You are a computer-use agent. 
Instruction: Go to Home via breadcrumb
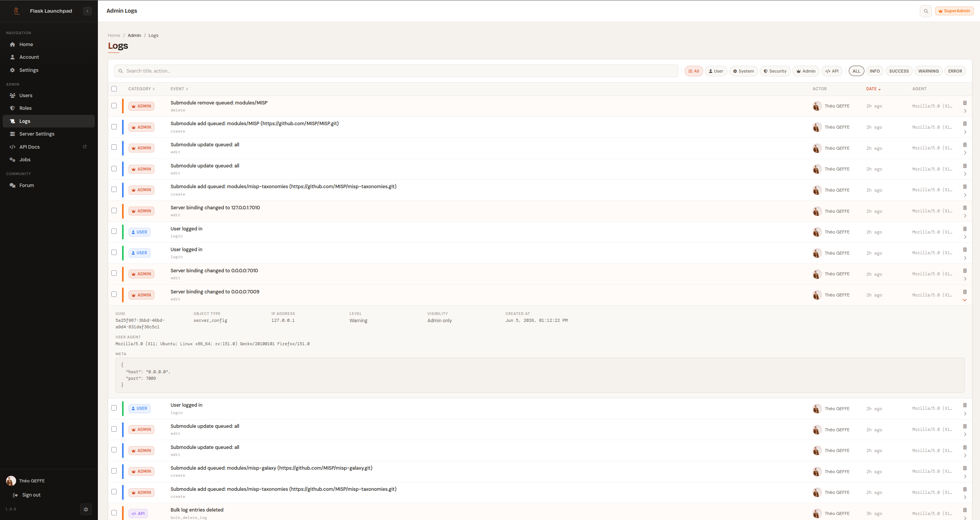tap(114, 35)
